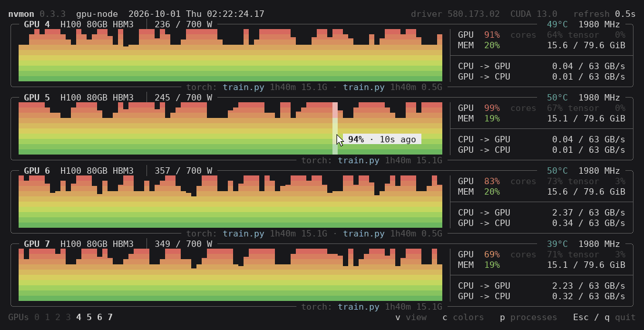Image resolution: width=644 pixels, height=330 pixels.
Task: Click GPU 7 temperature 39°C
Action: click(557, 243)
